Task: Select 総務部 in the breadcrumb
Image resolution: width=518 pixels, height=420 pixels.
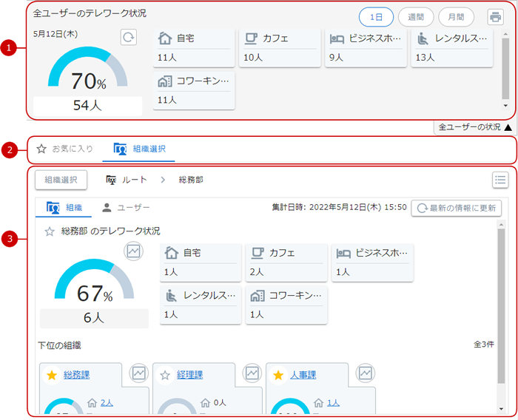Action: point(191,180)
